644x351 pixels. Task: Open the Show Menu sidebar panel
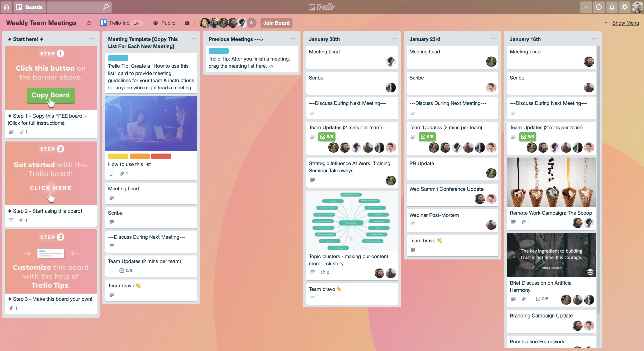(625, 23)
